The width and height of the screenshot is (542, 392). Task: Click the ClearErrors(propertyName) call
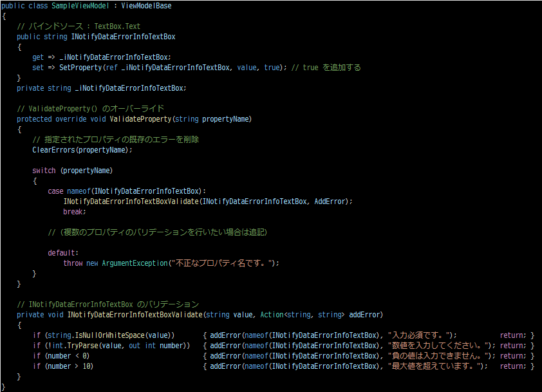82,150
